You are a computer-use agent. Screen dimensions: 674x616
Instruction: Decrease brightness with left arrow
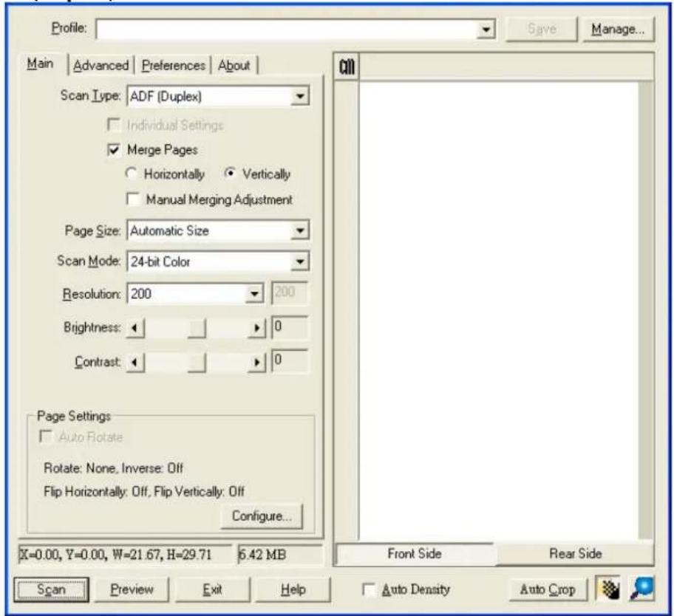coord(135,328)
